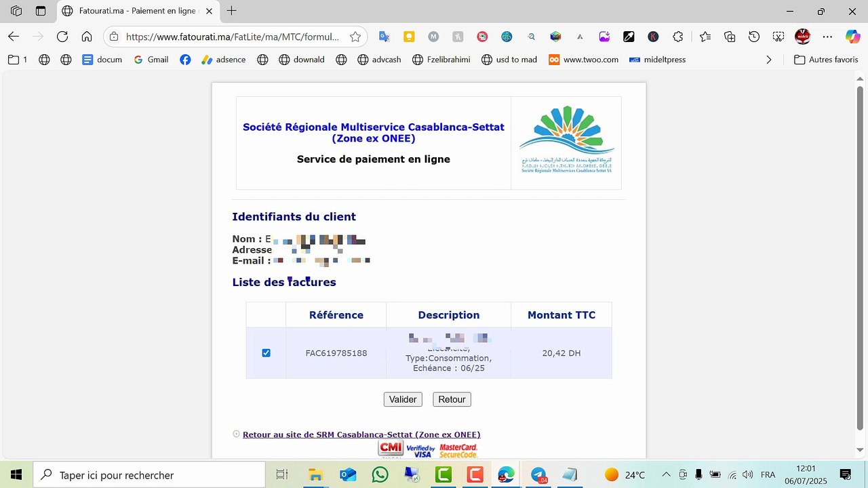
Task: Open Telegram from taskbar
Action: (539, 474)
